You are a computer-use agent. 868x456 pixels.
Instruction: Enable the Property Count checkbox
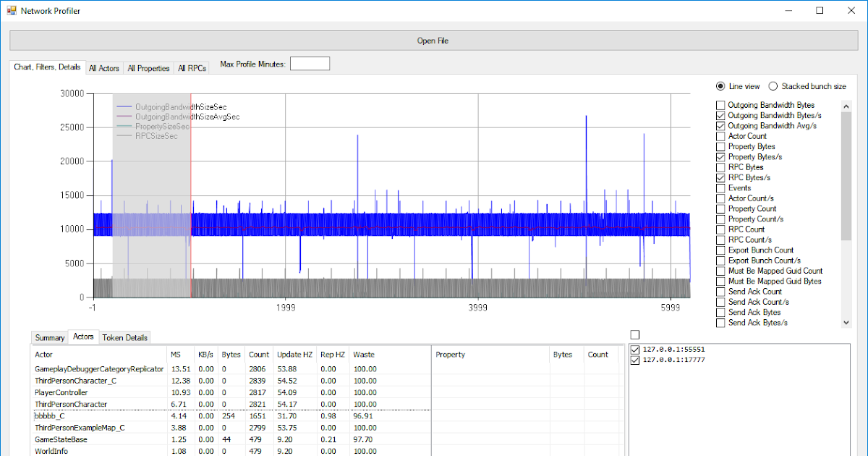[720, 208]
